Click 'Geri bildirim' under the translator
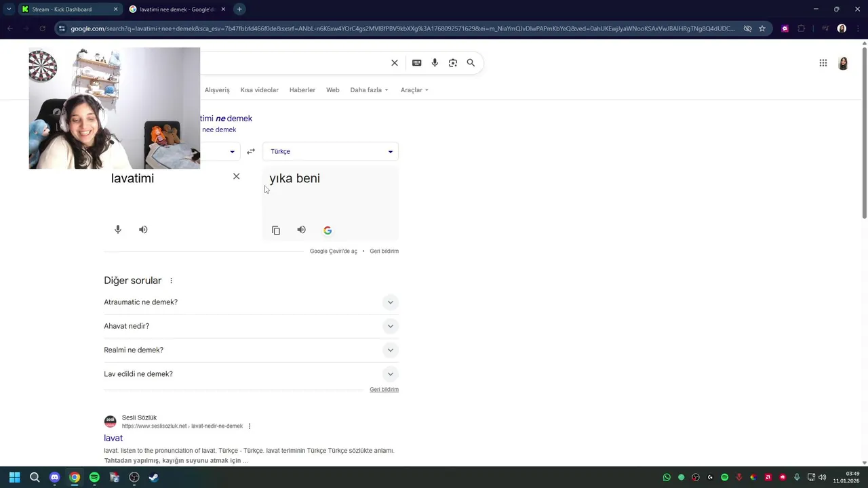Image resolution: width=868 pixels, height=488 pixels. tap(384, 251)
